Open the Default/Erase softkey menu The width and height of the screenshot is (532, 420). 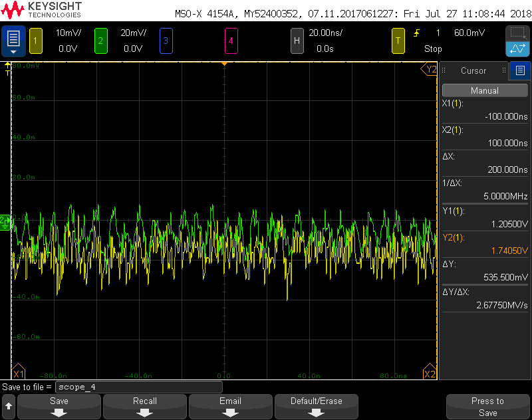click(x=316, y=406)
